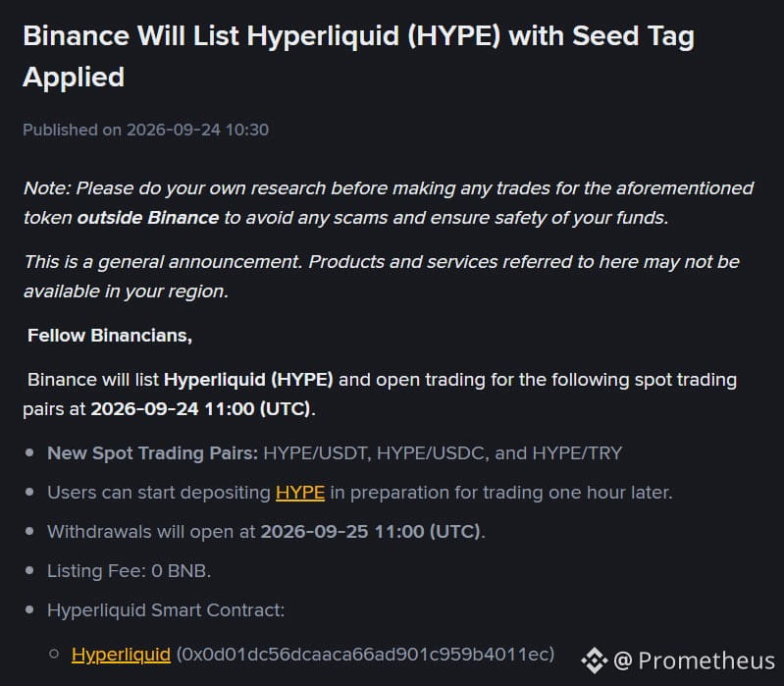
Task: Click the HYPE/TRY trading pair text
Action: tap(578, 453)
